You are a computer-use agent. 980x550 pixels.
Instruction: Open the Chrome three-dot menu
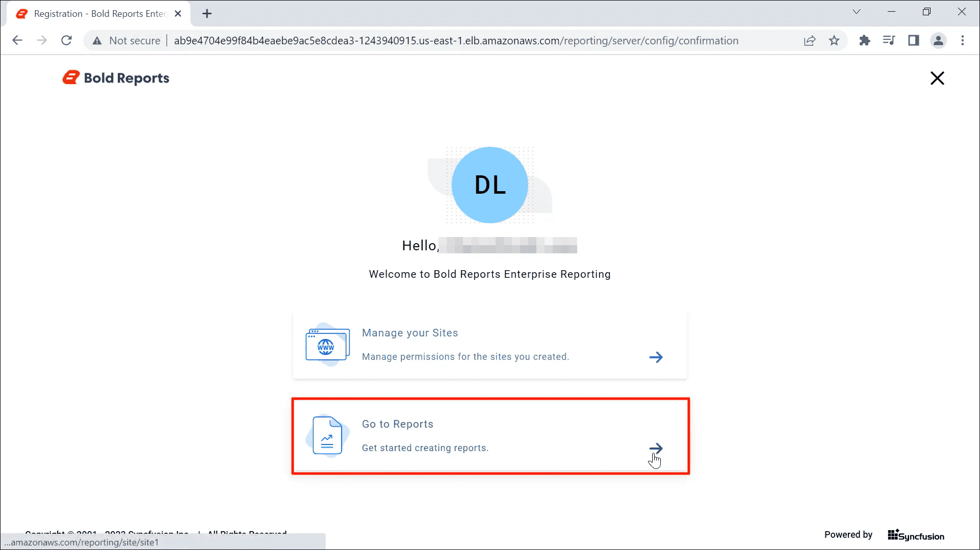coord(963,40)
